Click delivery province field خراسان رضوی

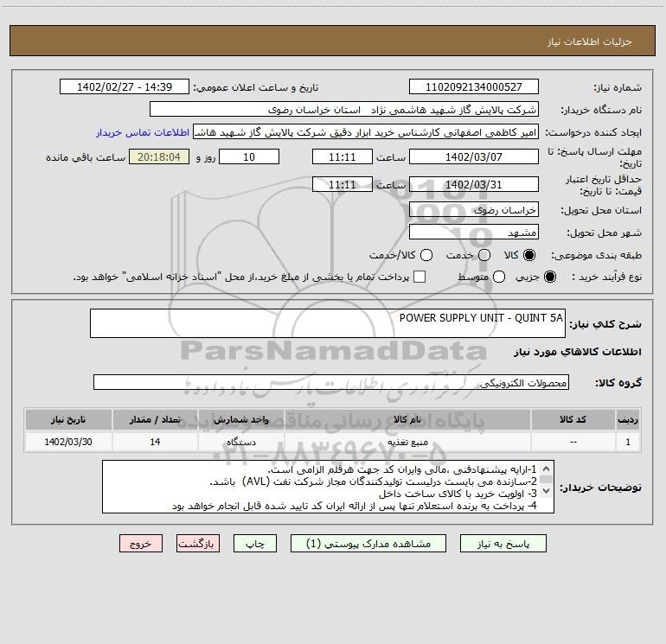(x=474, y=210)
